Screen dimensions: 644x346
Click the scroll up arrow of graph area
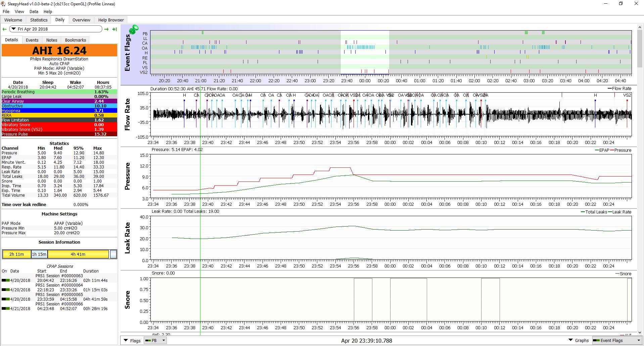point(640,27)
